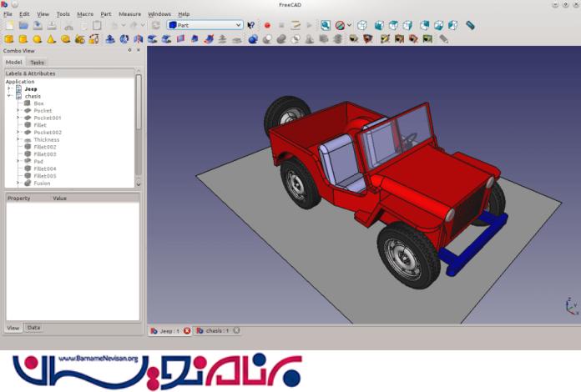Open the draw style dropdown arrow

(x=349, y=26)
